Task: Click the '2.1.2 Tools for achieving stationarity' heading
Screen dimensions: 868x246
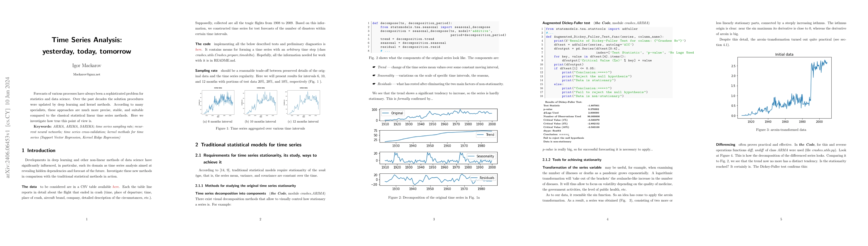Action: pos(572,160)
